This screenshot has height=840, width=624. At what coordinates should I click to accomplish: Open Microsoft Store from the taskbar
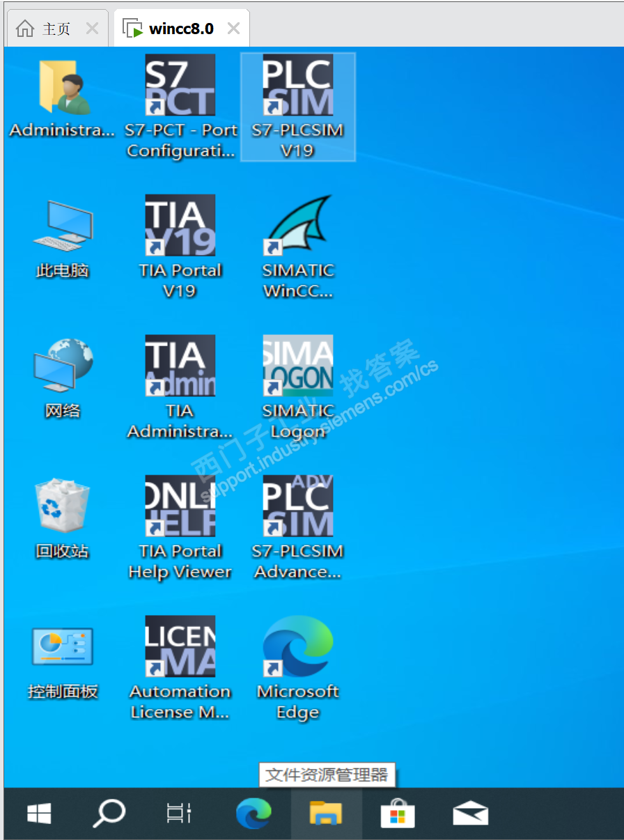tap(398, 813)
